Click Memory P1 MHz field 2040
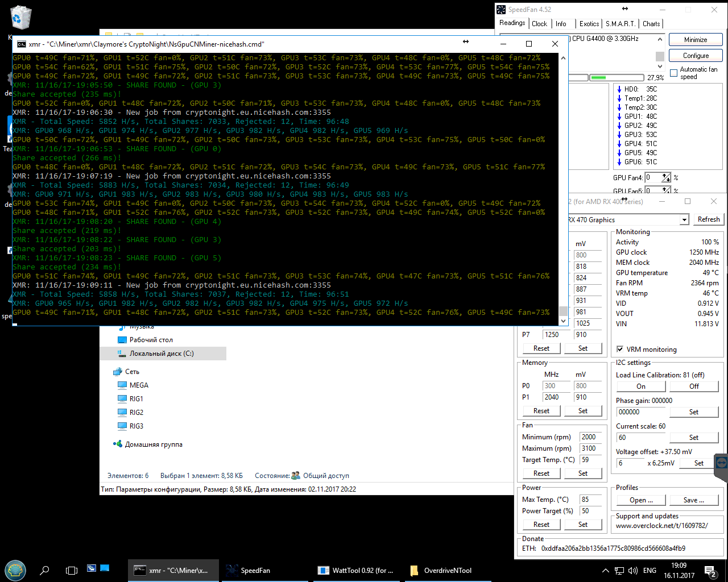728x582 pixels. click(x=557, y=397)
